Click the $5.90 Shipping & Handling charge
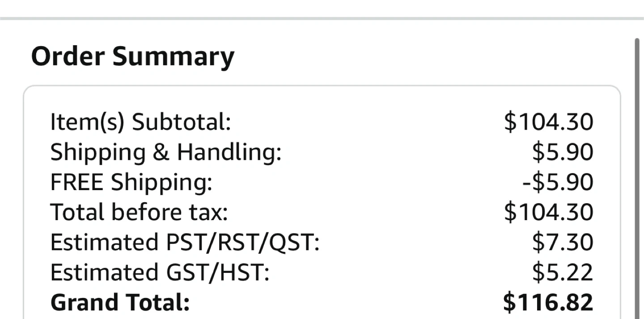 (x=563, y=153)
